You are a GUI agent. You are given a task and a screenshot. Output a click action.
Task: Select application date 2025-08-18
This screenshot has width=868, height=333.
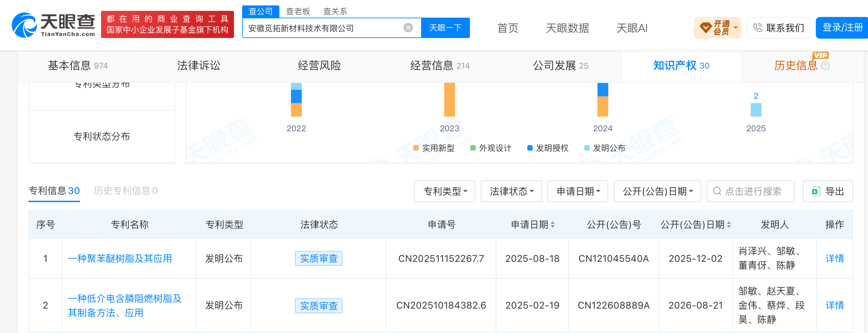pos(532,258)
